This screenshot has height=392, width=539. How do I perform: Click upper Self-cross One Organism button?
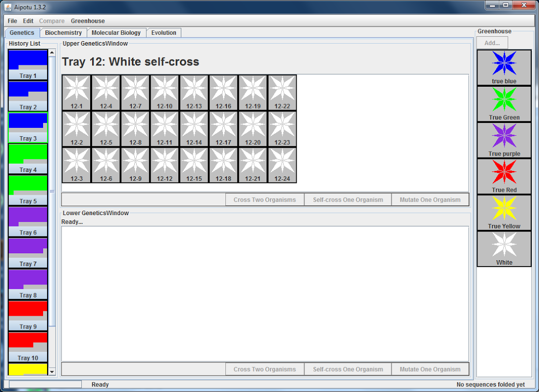tap(348, 200)
